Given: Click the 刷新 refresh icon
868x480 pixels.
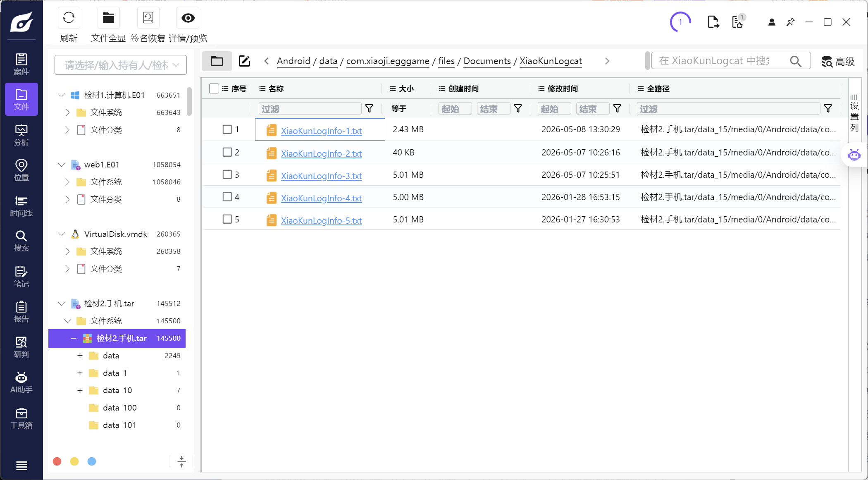Looking at the screenshot, I should tap(69, 18).
